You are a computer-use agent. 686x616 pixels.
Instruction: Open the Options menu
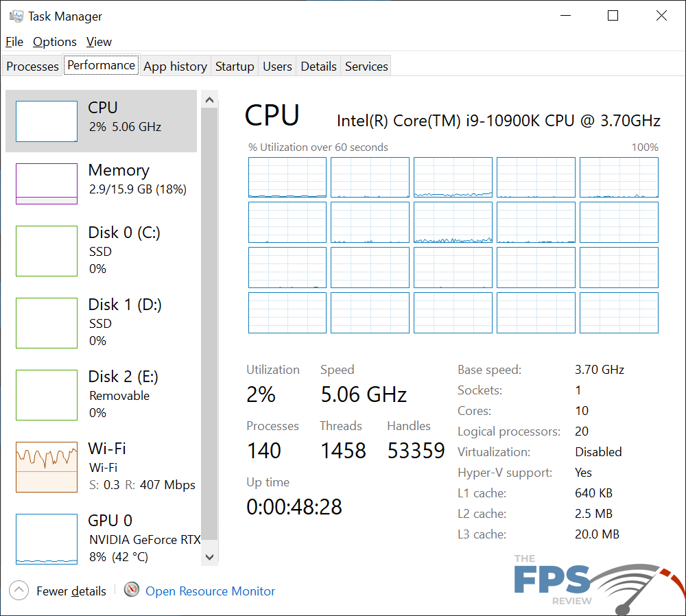tap(55, 42)
